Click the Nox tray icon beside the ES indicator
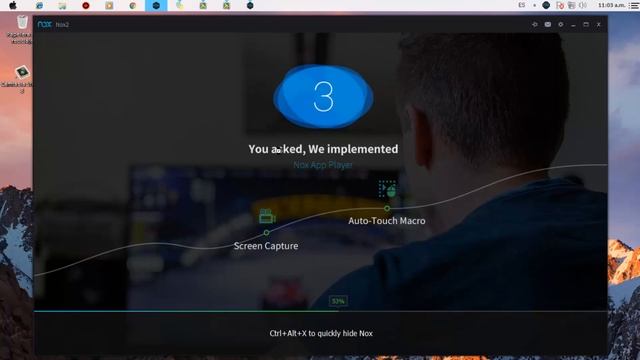This screenshot has height=360, width=640. (546, 5)
